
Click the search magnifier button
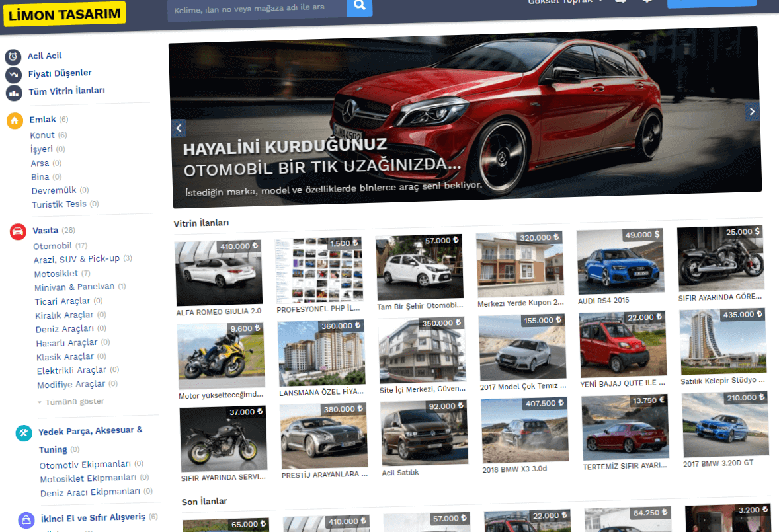(359, 6)
